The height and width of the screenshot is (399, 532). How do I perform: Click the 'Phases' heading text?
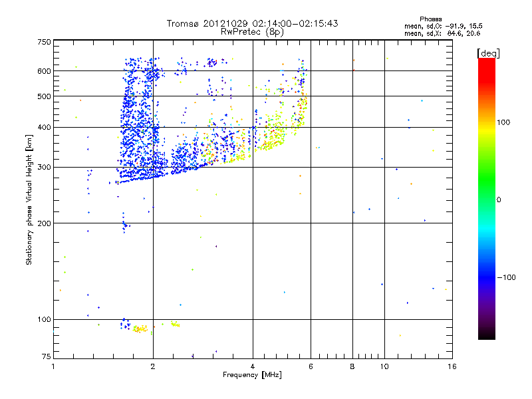pos(430,19)
